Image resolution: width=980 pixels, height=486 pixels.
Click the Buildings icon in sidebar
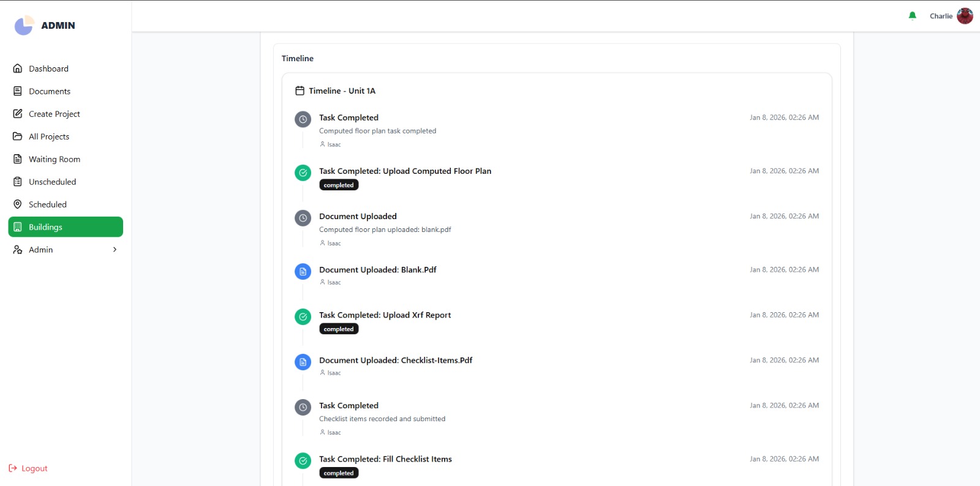(18, 227)
